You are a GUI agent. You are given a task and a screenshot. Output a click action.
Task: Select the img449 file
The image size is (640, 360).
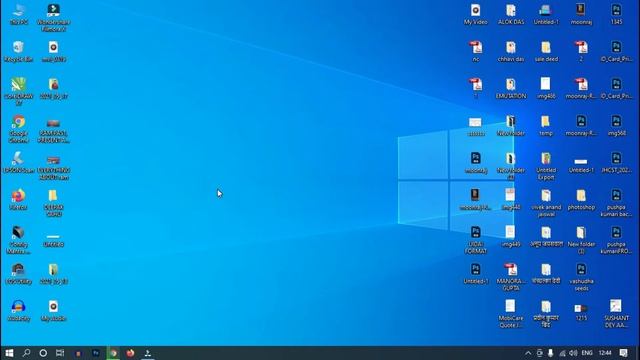pyautogui.click(x=511, y=236)
